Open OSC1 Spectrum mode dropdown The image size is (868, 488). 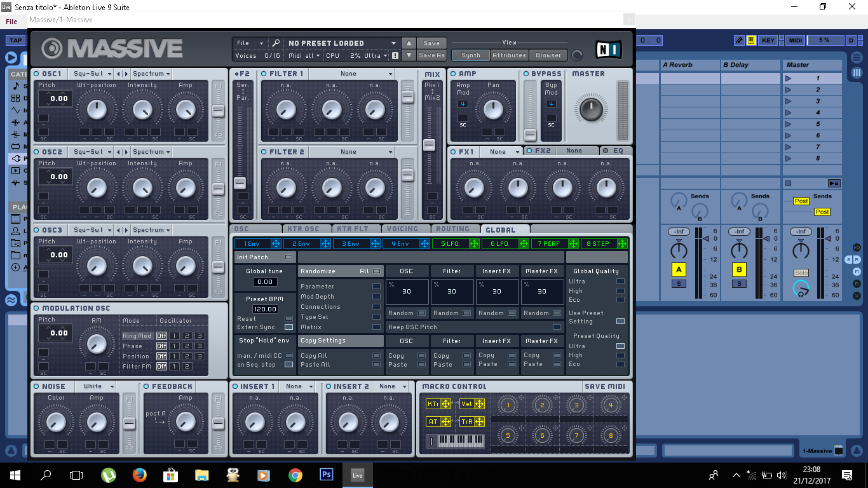[x=151, y=74]
